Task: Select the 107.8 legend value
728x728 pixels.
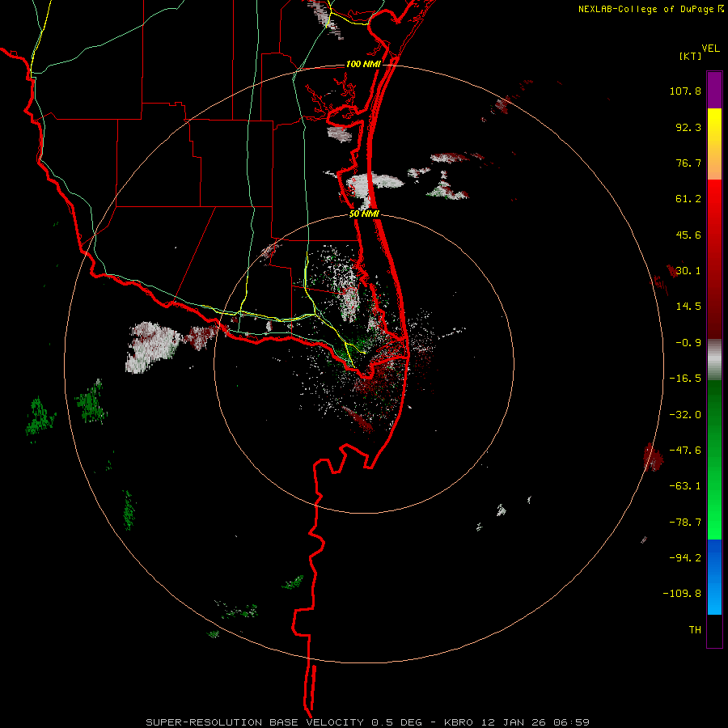Action: 685,91
